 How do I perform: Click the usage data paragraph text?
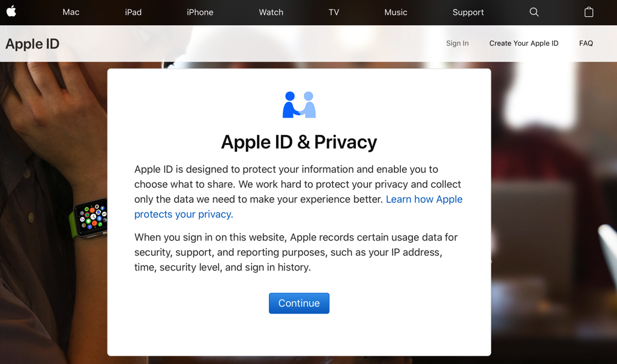(x=295, y=252)
